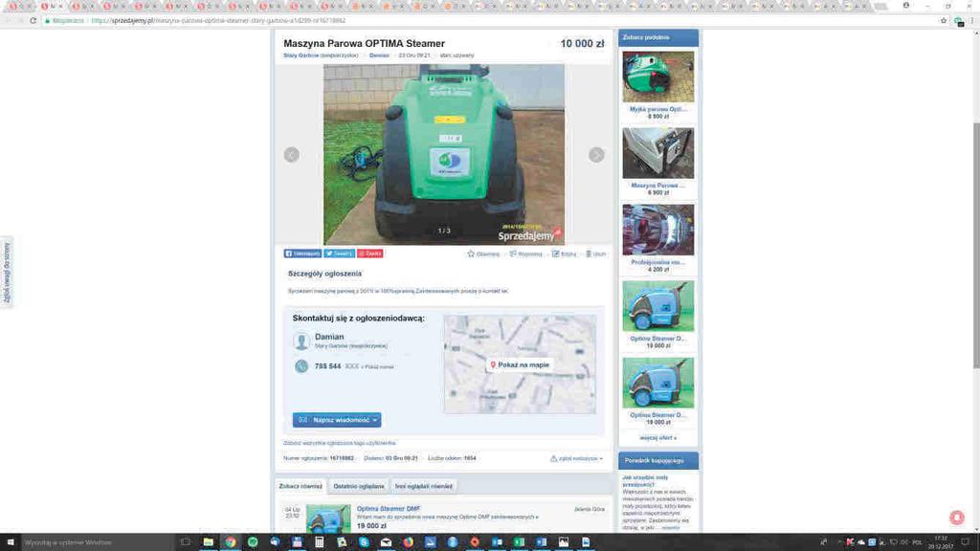
Task: Open File Explorer from taskbar
Action: pyautogui.click(x=208, y=542)
